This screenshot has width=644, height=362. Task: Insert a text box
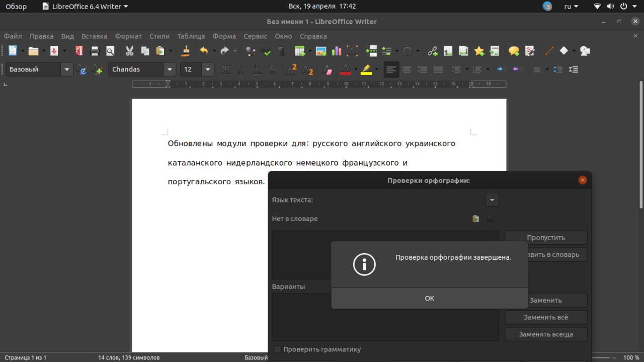352,51
